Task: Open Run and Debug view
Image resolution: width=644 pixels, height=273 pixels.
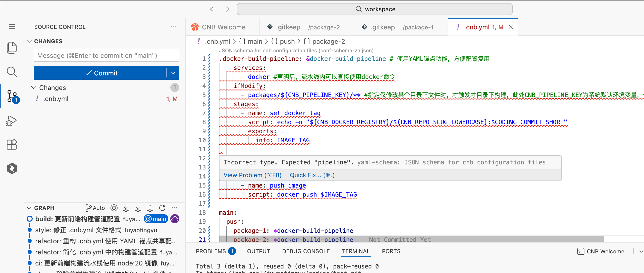Action: pos(12,121)
